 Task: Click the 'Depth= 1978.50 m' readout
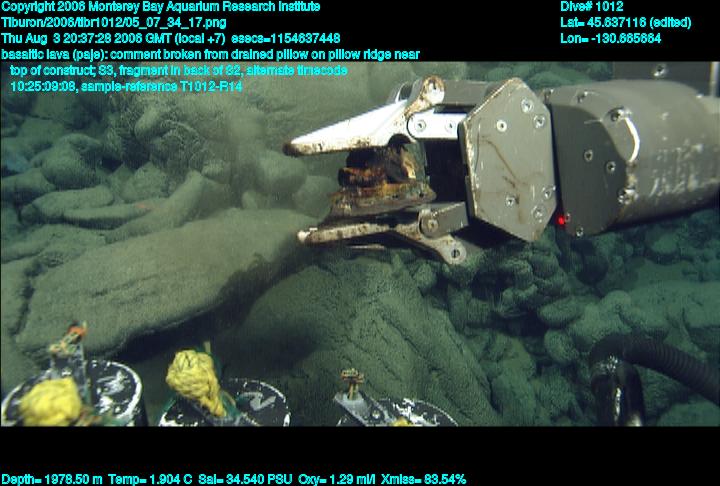click(52, 480)
